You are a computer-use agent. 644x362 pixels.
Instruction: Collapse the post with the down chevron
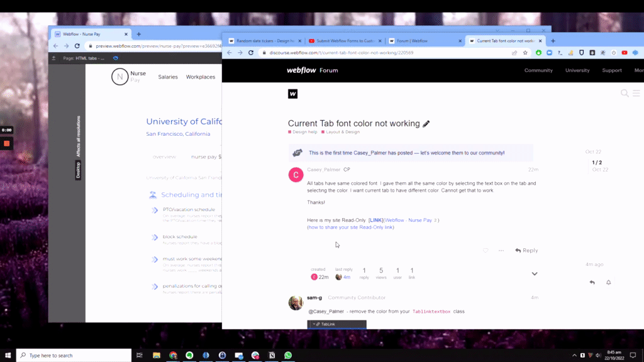click(534, 273)
